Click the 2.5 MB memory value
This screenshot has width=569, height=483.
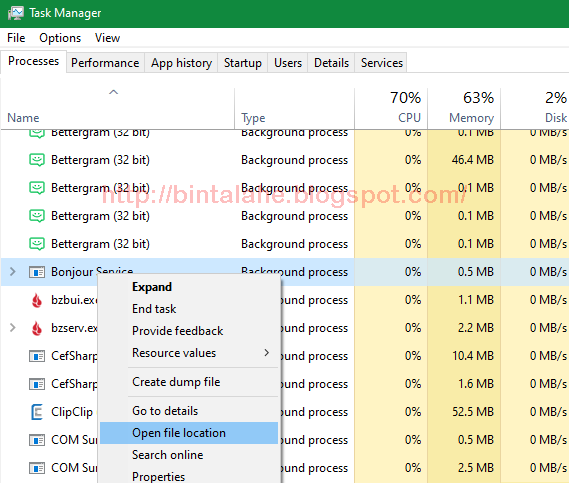[x=476, y=468]
